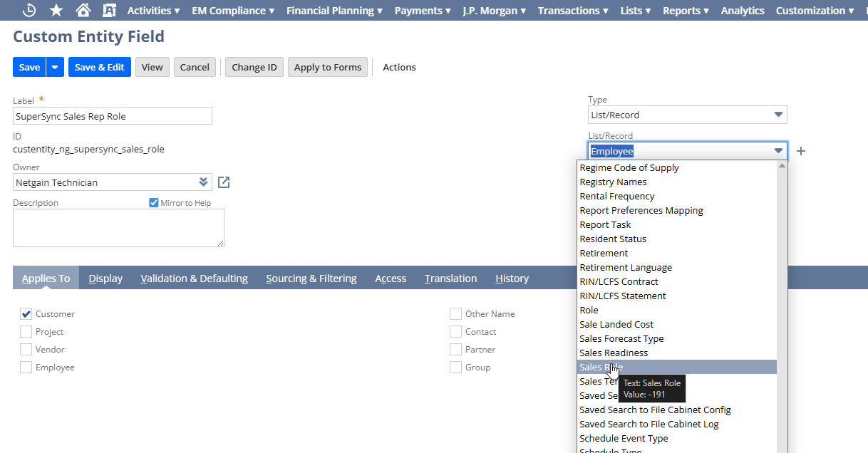Click the Apply to Forms button
The height and width of the screenshot is (453, 868).
click(x=328, y=67)
